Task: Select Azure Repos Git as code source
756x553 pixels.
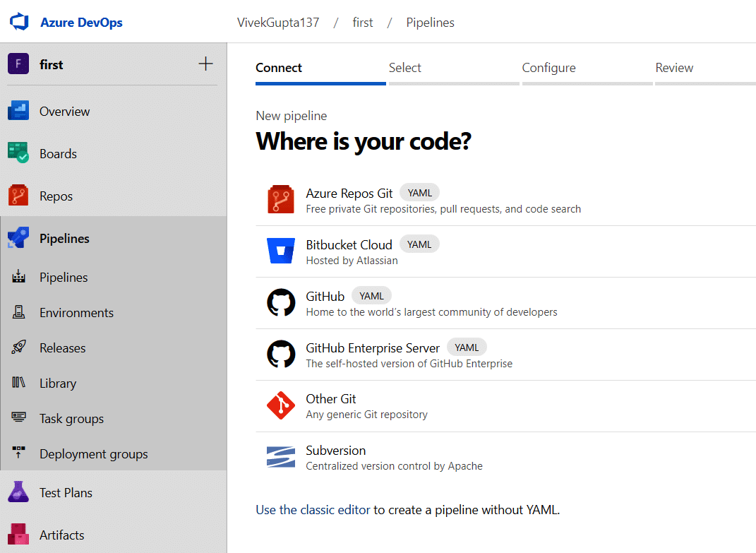Action: click(349, 194)
